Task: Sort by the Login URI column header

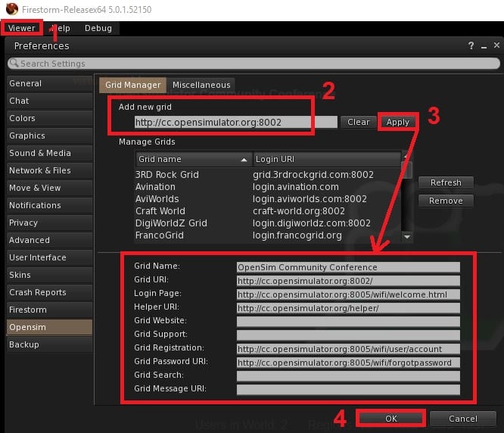Action: point(327,159)
